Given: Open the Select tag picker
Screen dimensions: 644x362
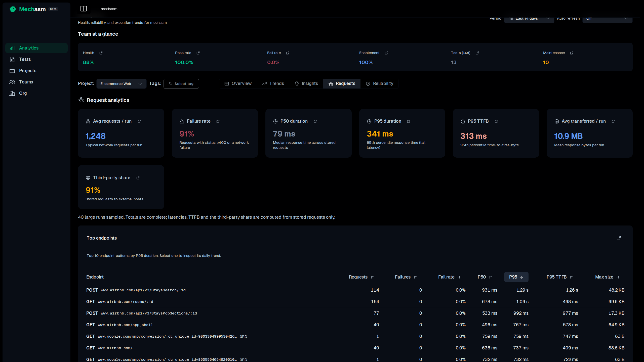Looking at the screenshot, I should (181, 84).
